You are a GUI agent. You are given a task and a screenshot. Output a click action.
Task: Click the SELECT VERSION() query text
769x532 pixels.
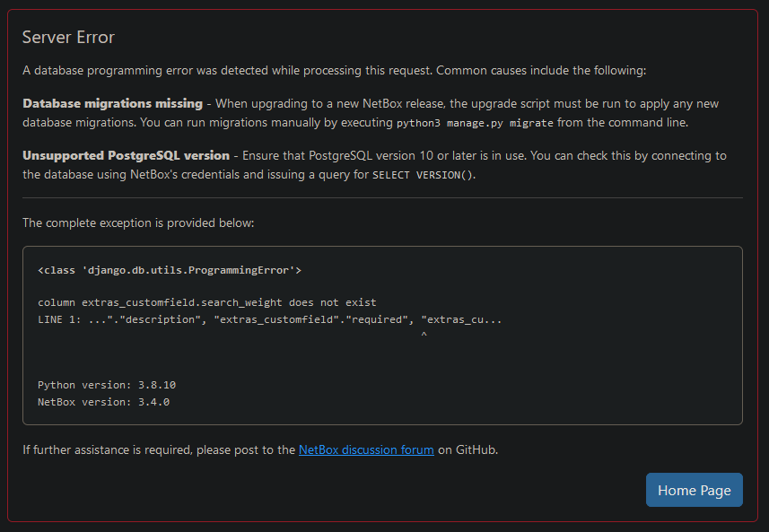(424, 175)
